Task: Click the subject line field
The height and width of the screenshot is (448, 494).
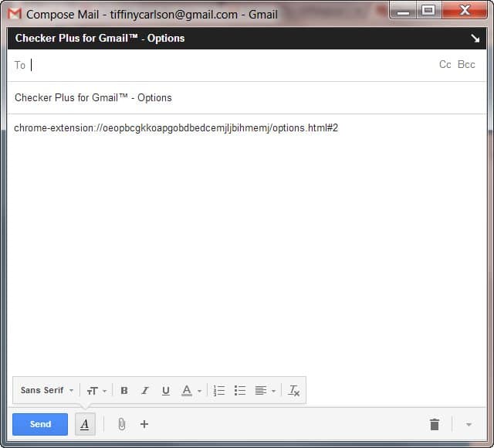Action: [x=247, y=98]
